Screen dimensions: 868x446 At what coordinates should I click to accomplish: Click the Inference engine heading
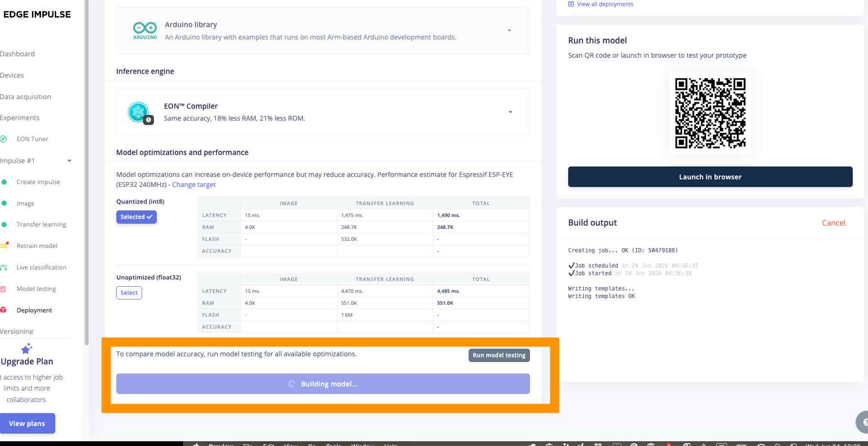coord(145,72)
